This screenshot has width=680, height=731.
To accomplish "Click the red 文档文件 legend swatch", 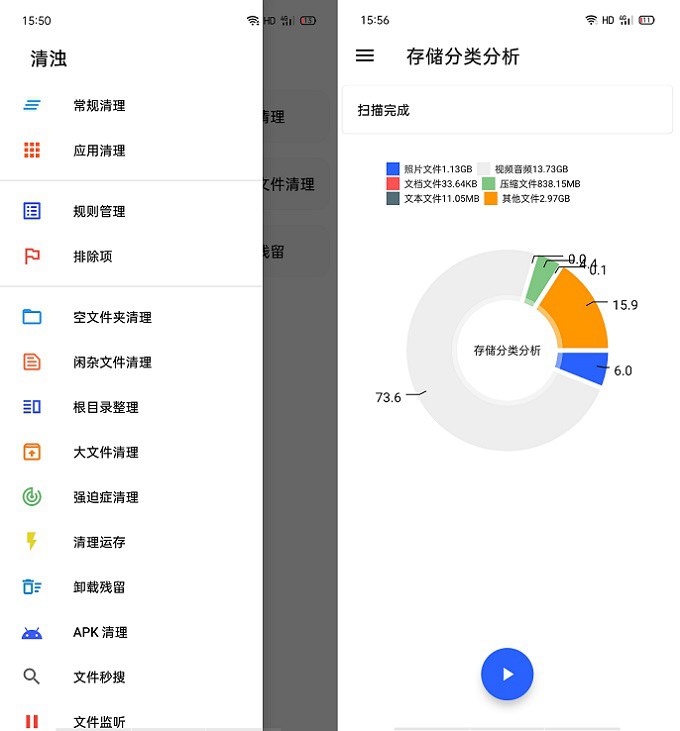I will (x=392, y=183).
